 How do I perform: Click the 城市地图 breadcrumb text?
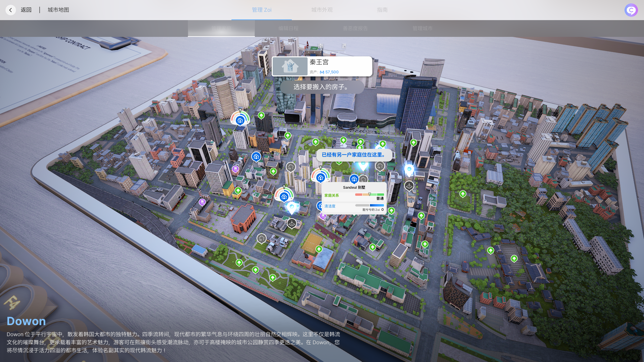[58, 10]
